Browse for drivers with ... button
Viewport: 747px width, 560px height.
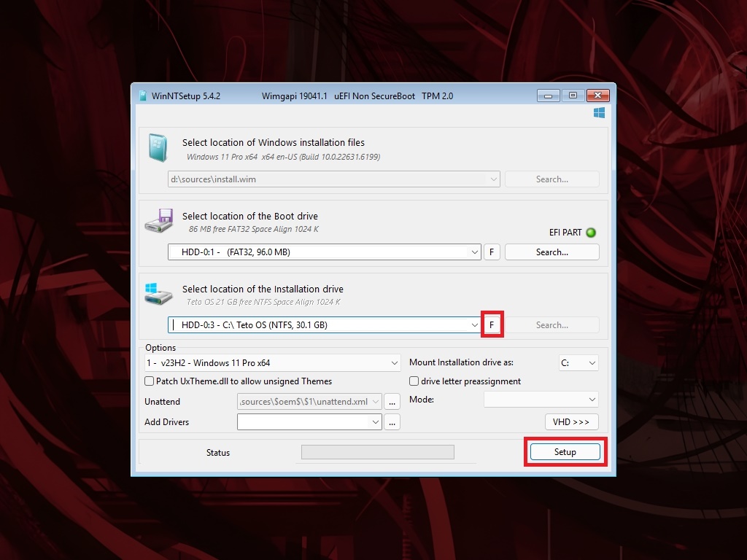tap(392, 422)
